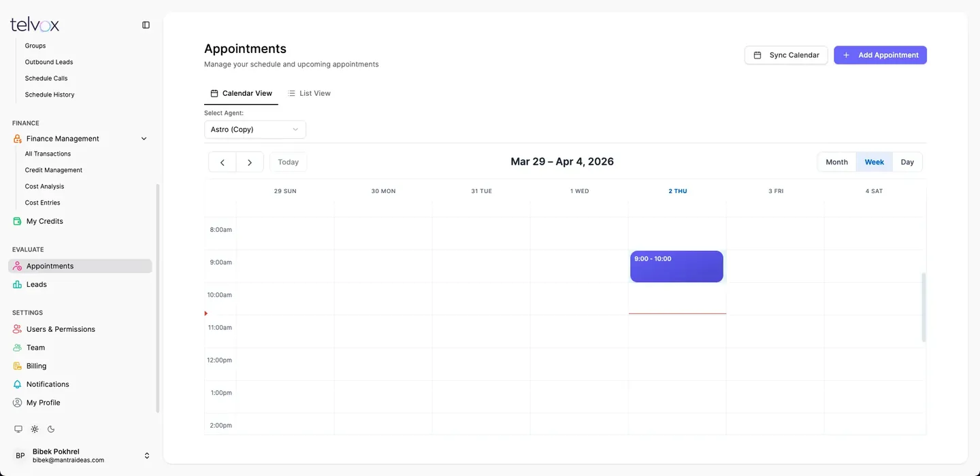Click the calendar vertical scrollbar
The image size is (980, 476).
924,307
